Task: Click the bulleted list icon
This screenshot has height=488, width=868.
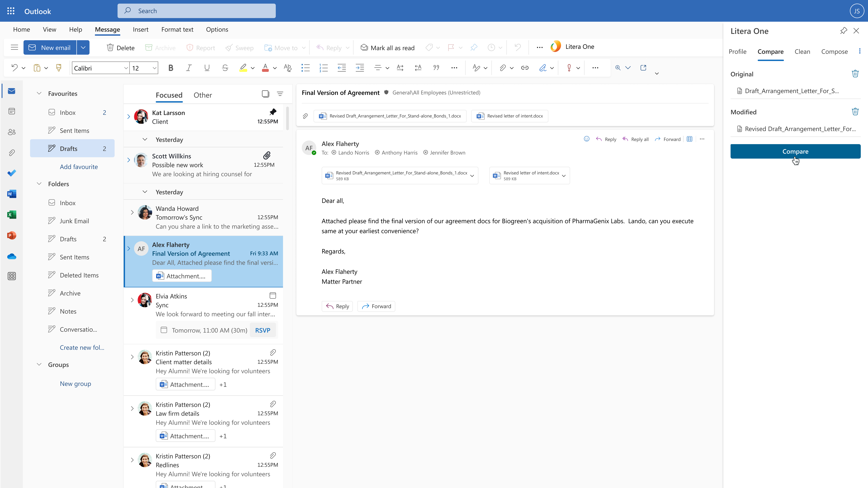Action: tap(305, 68)
